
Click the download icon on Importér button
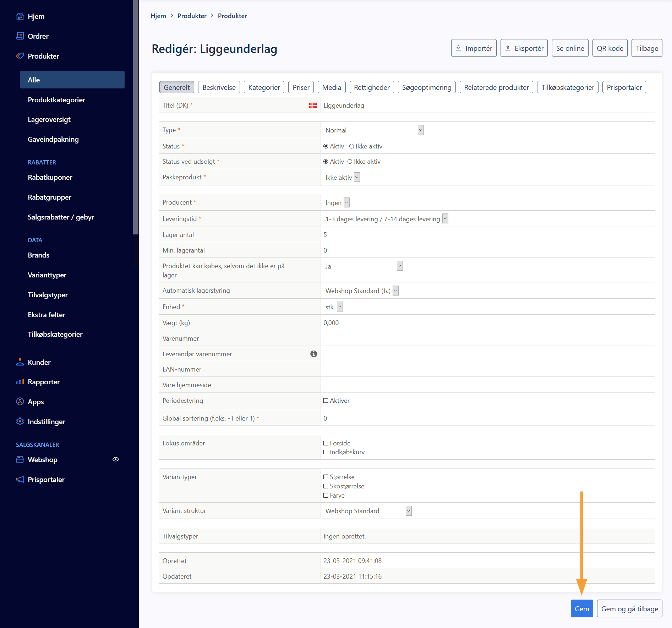(459, 48)
